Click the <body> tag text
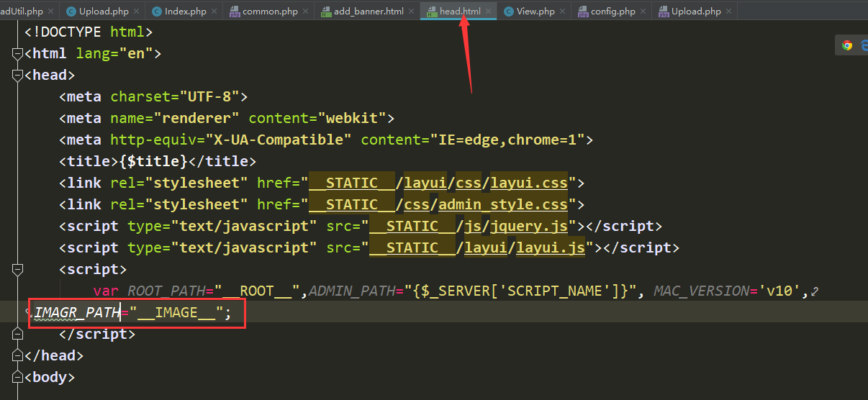This screenshot has height=400, width=868. point(50,377)
